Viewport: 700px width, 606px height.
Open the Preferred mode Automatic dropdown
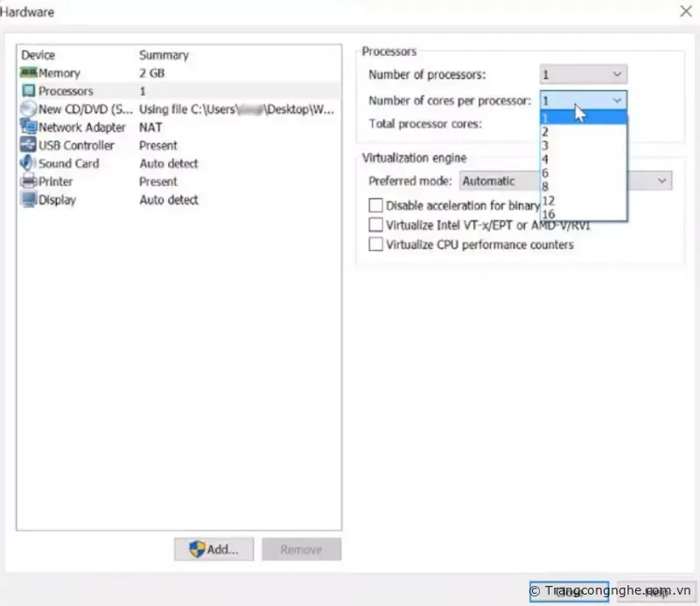(565, 181)
